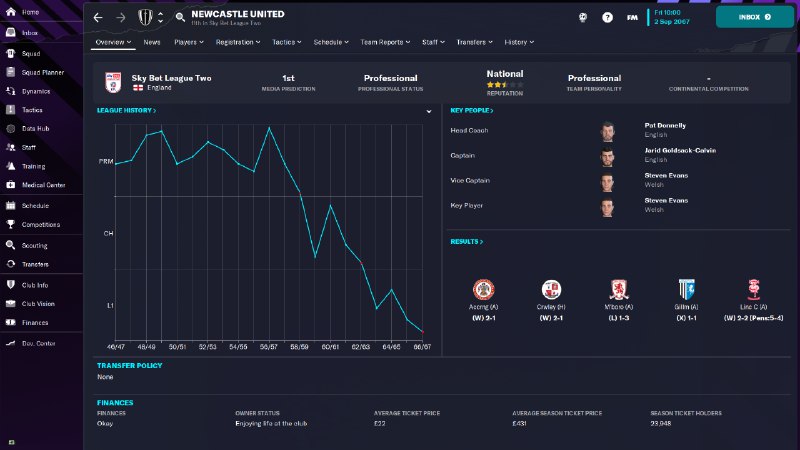The image size is (800, 450).
Task: Open Competitions section
Action: tap(41, 224)
